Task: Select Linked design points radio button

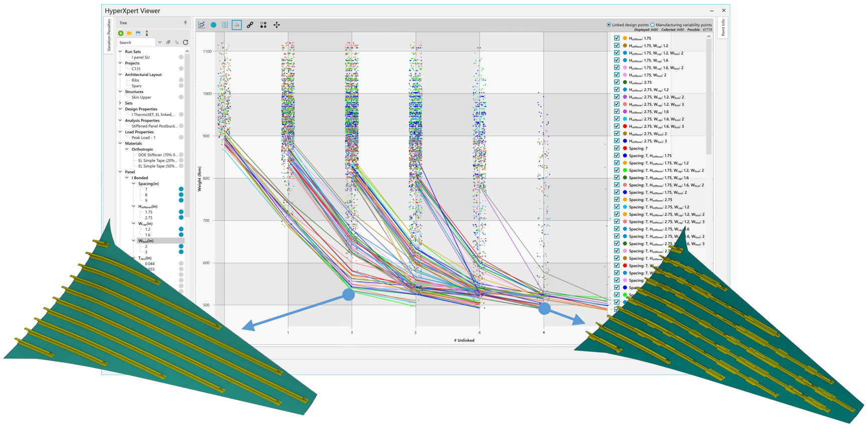Action: (x=609, y=25)
